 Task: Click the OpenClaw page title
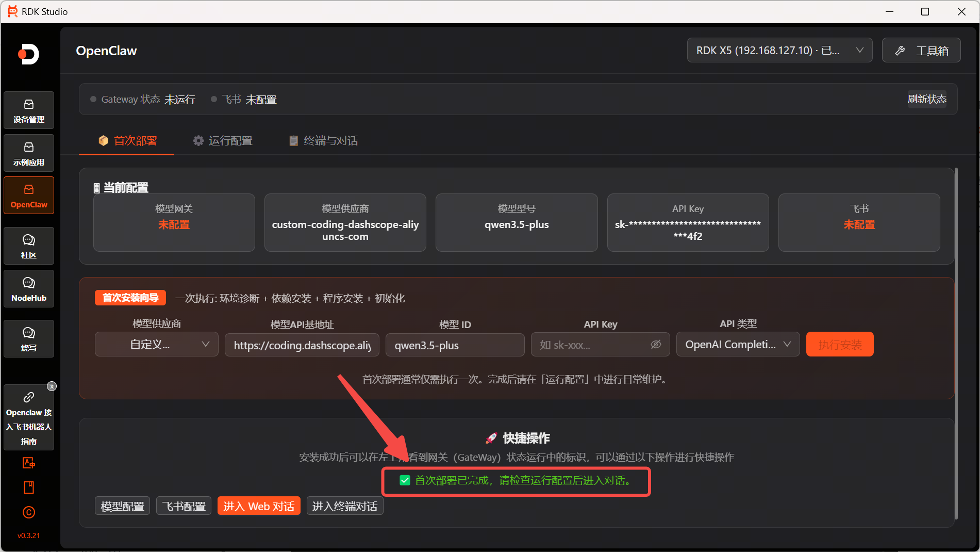point(106,51)
